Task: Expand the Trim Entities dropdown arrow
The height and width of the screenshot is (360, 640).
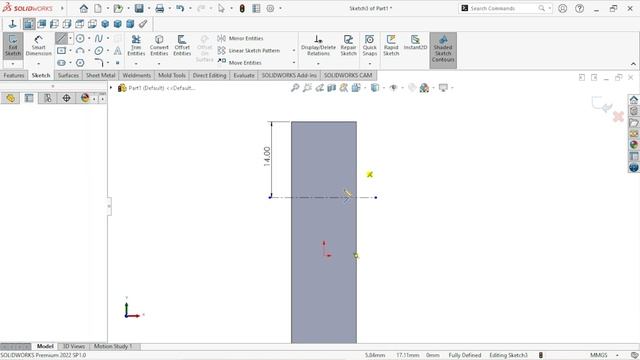Action: (x=136, y=64)
